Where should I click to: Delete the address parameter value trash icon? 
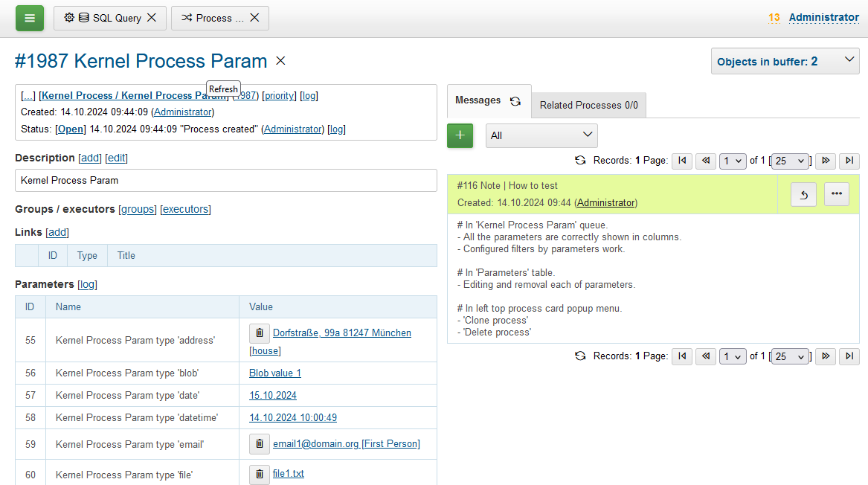point(259,333)
